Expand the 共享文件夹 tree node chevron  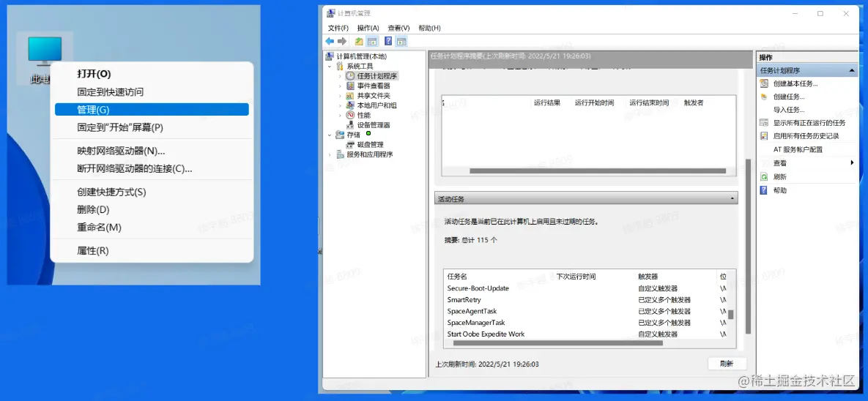[341, 96]
